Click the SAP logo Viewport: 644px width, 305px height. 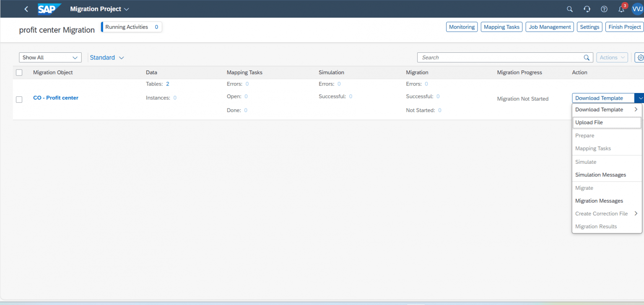49,8
